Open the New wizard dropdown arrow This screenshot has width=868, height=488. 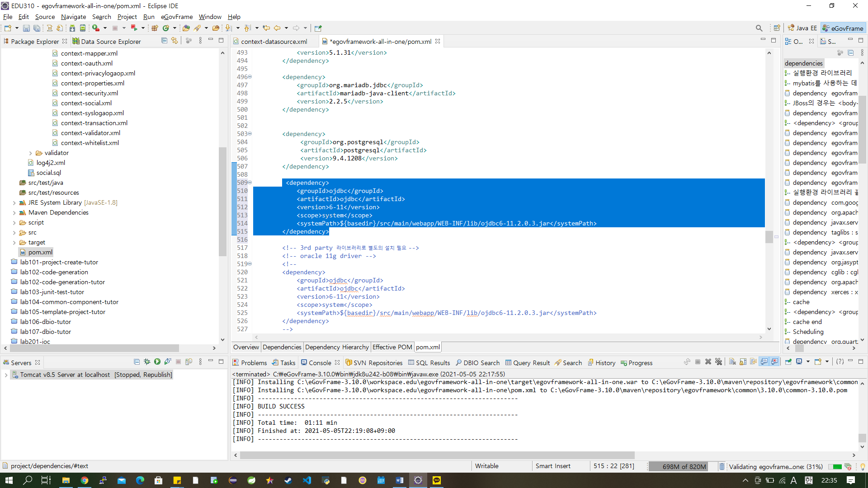pyautogui.click(x=17, y=28)
